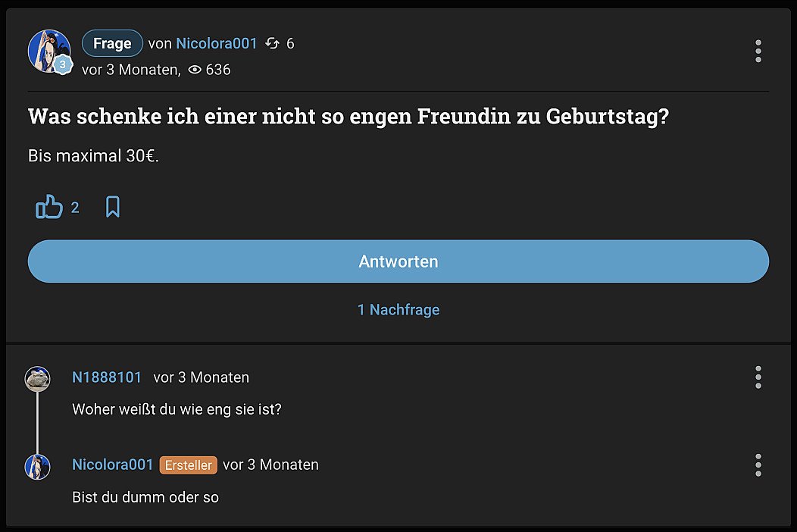Click the question title text
The image size is (797, 532).
click(x=348, y=117)
